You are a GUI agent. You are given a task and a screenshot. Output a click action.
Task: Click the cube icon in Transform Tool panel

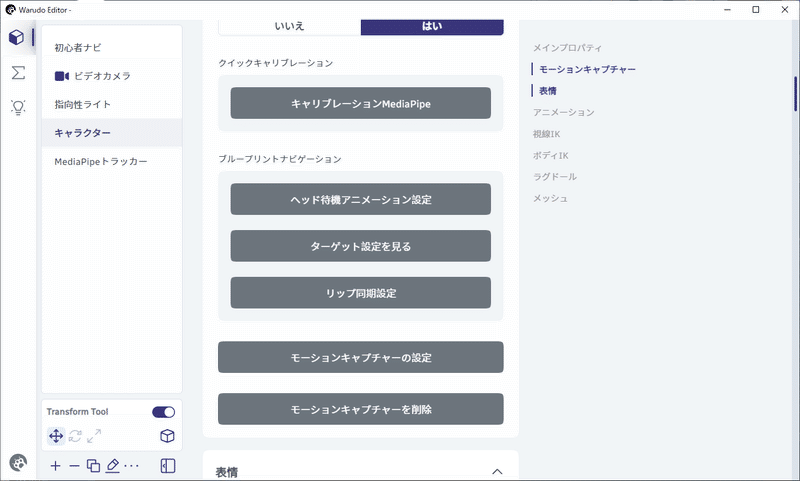(x=167, y=436)
